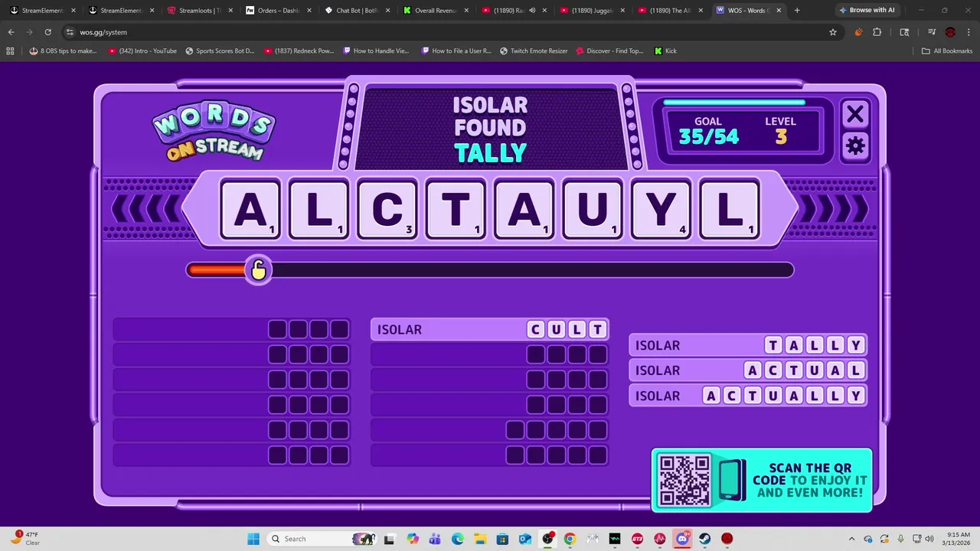Open the All Bookmarks folder
This screenshot has width=980, height=551.
(946, 51)
